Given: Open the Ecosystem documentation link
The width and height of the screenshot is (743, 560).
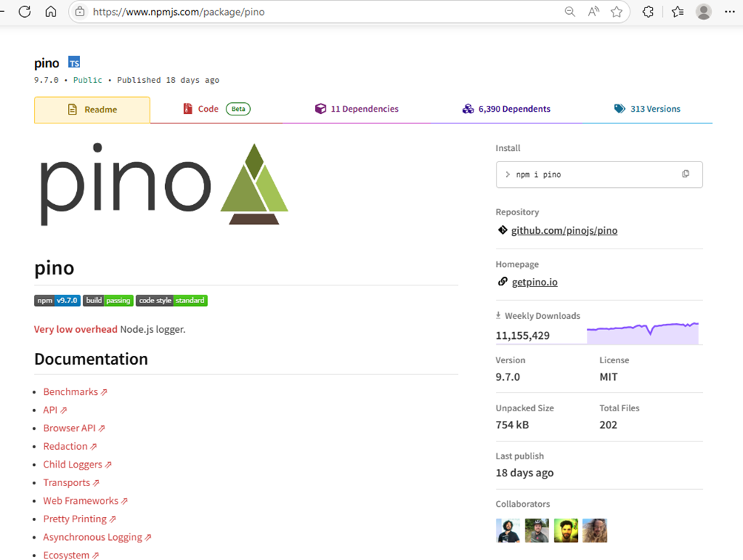Looking at the screenshot, I should coord(71,555).
